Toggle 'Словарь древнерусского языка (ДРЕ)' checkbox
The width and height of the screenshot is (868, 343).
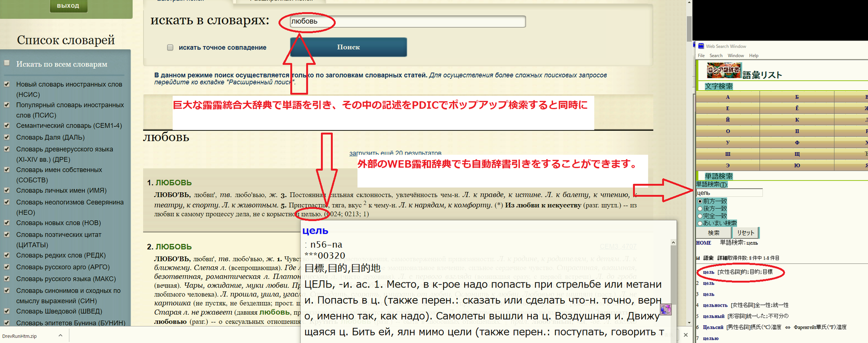point(7,149)
